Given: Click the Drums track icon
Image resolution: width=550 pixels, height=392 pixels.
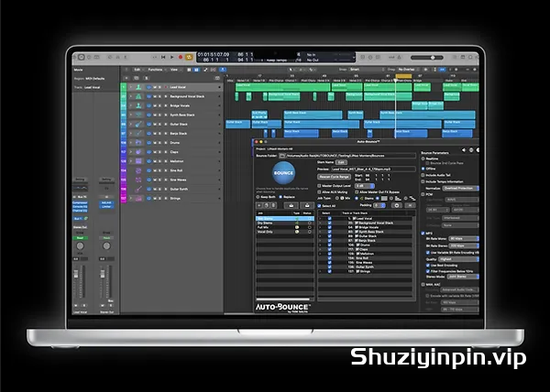Looking at the screenshot, I should [x=138, y=143].
